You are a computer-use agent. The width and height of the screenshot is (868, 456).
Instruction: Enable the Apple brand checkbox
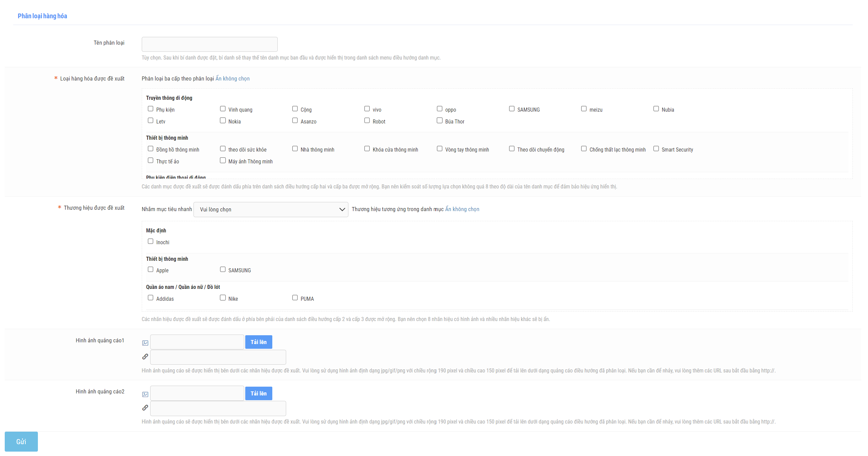click(151, 269)
